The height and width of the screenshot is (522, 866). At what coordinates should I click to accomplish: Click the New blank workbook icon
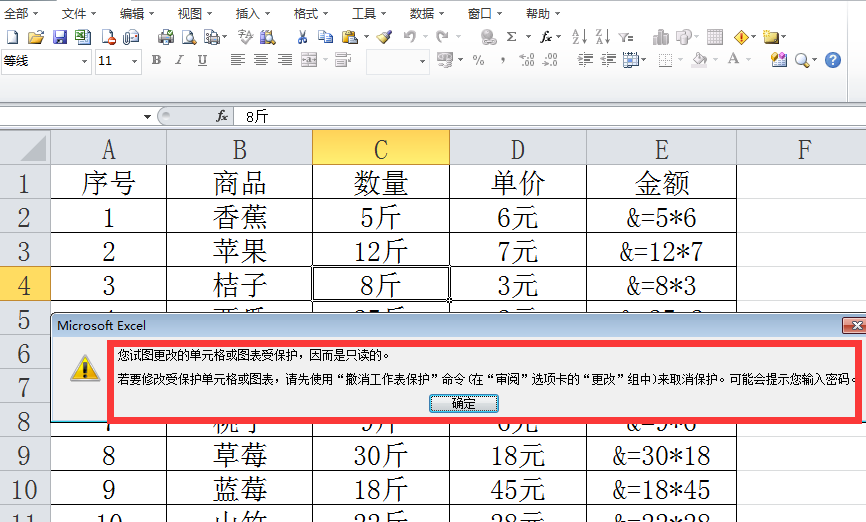(12, 37)
